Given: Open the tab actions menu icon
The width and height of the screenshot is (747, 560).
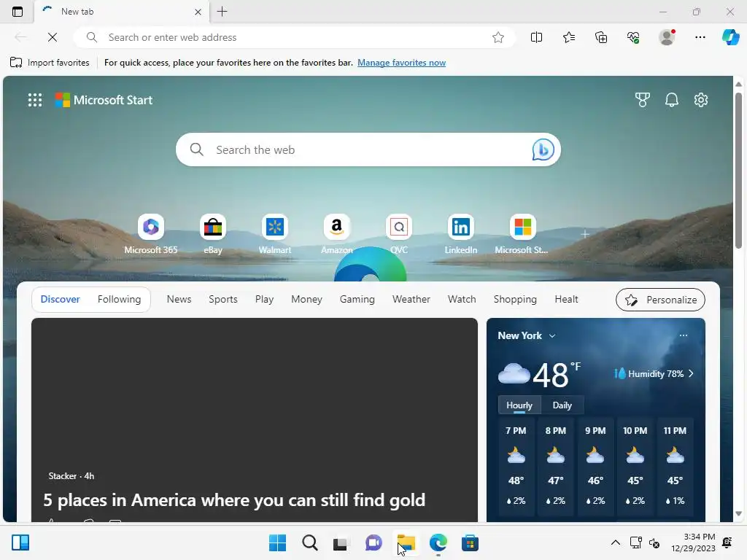Looking at the screenshot, I should coord(18,12).
